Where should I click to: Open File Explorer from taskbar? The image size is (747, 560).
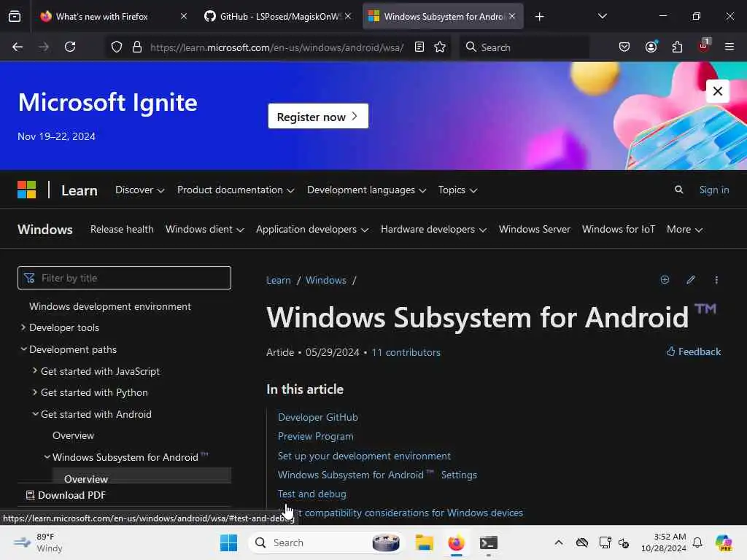(424, 542)
